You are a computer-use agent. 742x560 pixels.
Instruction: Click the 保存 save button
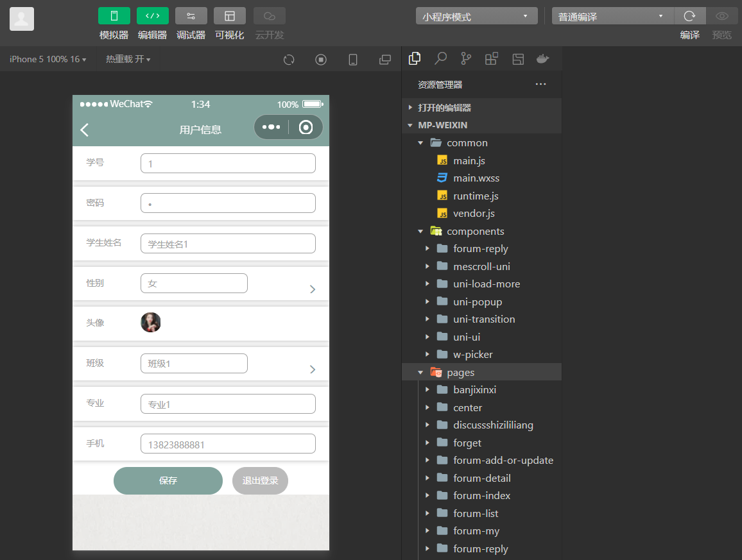coord(168,480)
